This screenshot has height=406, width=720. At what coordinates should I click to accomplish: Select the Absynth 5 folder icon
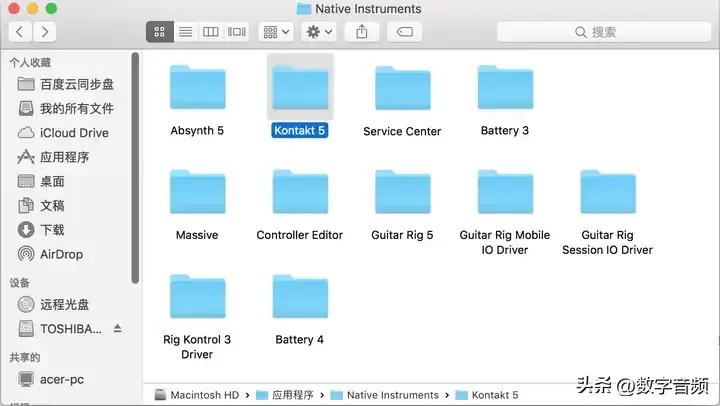[x=197, y=87]
